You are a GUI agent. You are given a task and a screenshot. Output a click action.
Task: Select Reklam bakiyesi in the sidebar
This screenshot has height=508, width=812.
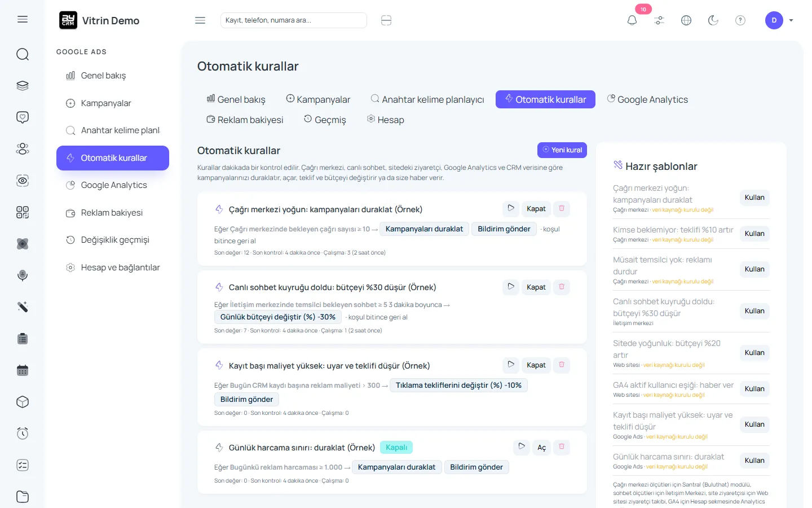coord(113,213)
